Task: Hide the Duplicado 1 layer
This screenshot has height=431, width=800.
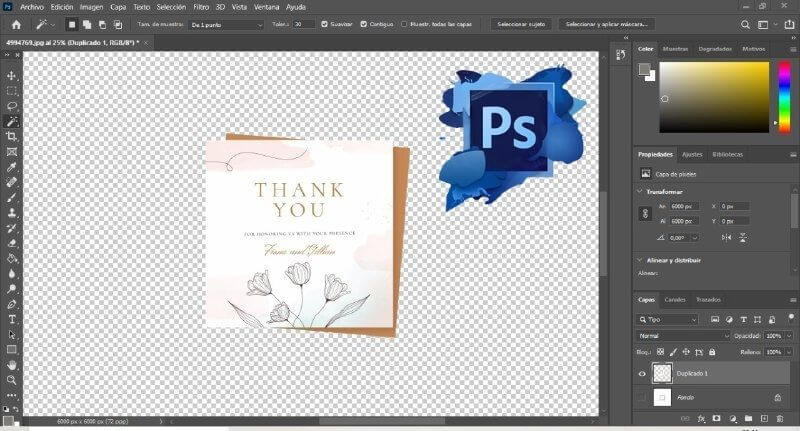Action: point(642,373)
